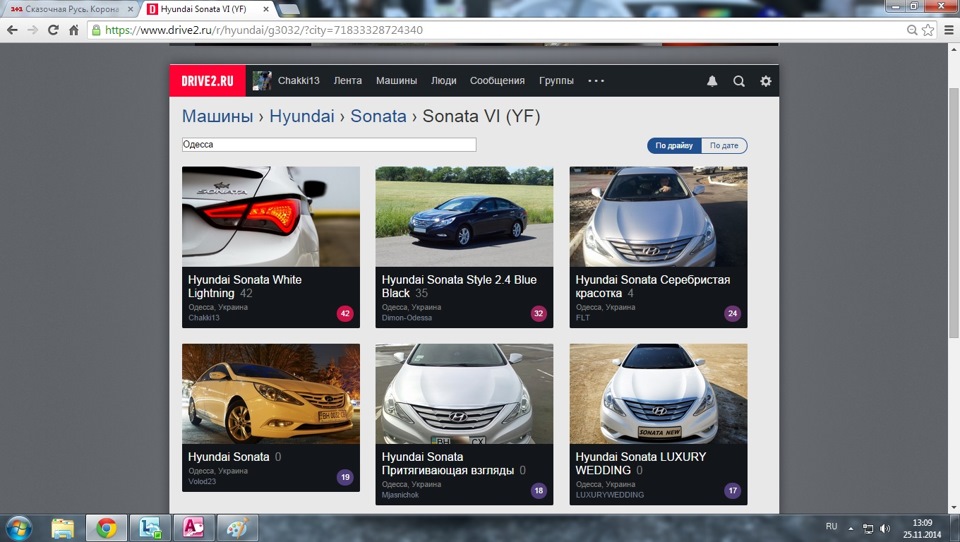Screen dimensions: 960x542
Task: Click the volume speaker tray icon
Action: [x=885, y=528]
